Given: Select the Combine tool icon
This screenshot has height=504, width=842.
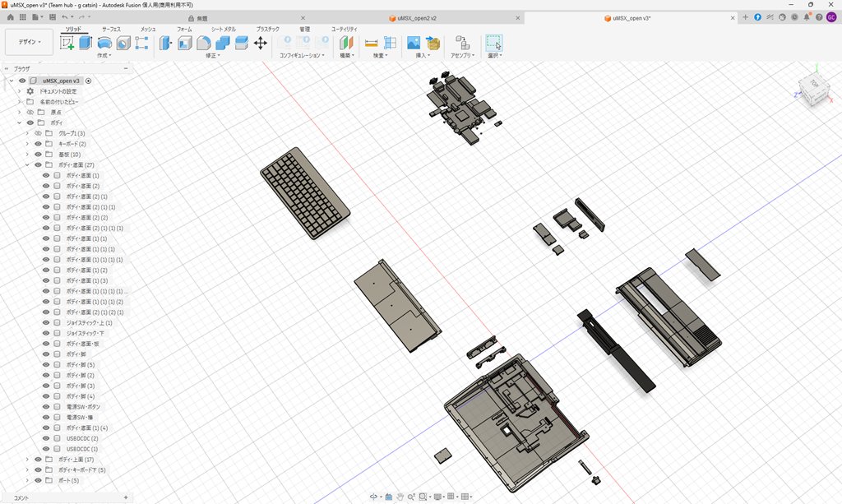Looking at the screenshot, I should pos(222,43).
